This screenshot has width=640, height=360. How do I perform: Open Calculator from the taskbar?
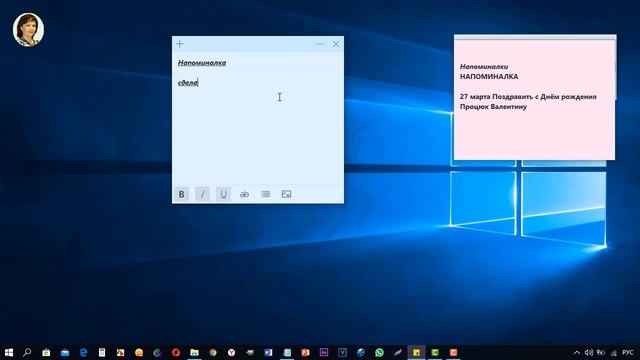pyautogui.click(x=102, y=352)
